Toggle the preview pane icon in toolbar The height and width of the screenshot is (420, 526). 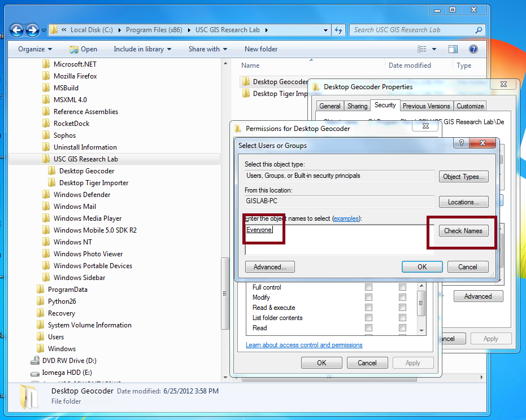453,49
